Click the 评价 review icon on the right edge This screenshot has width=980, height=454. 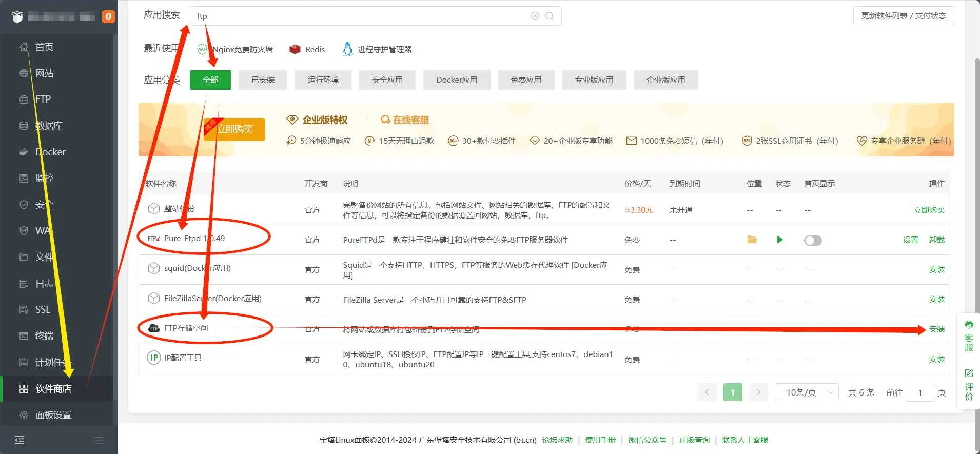969,384
